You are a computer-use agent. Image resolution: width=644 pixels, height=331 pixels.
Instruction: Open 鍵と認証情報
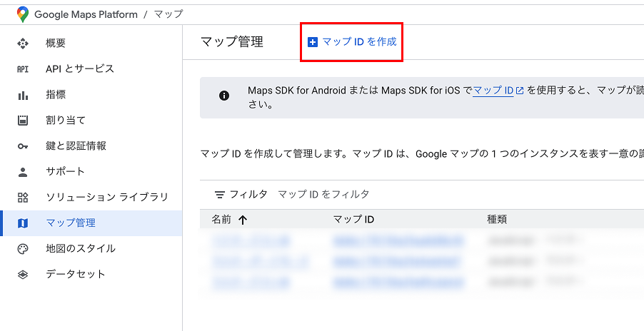click(x=76, y=146)
